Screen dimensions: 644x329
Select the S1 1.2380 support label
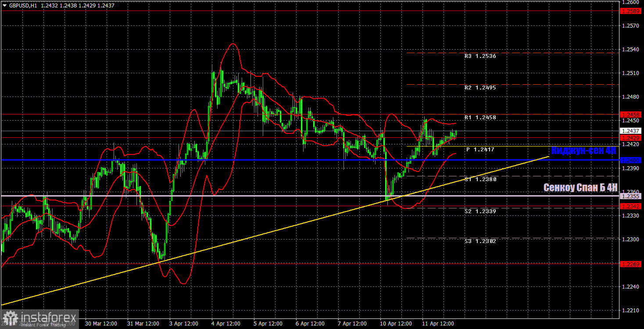pyautogui.click(x=480, y=179)
